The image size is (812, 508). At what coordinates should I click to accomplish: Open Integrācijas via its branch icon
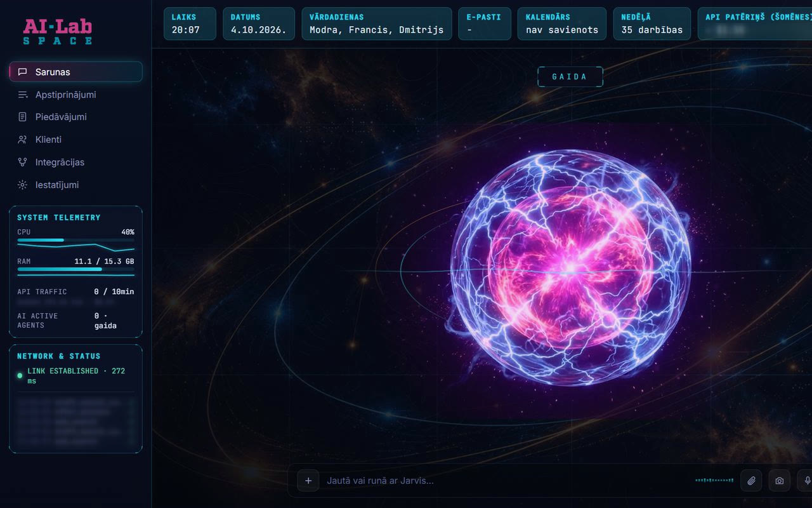(23, 162)
